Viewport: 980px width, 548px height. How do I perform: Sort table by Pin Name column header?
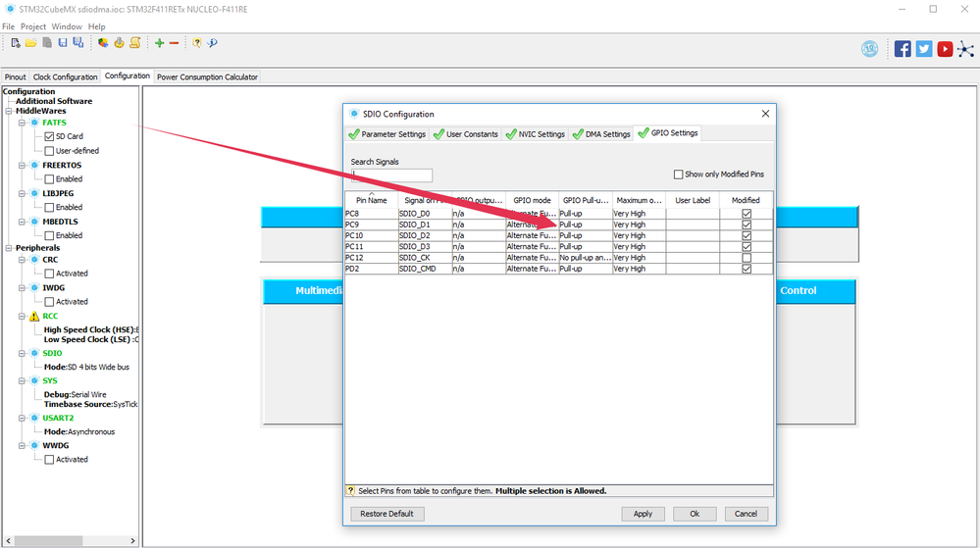371,200
